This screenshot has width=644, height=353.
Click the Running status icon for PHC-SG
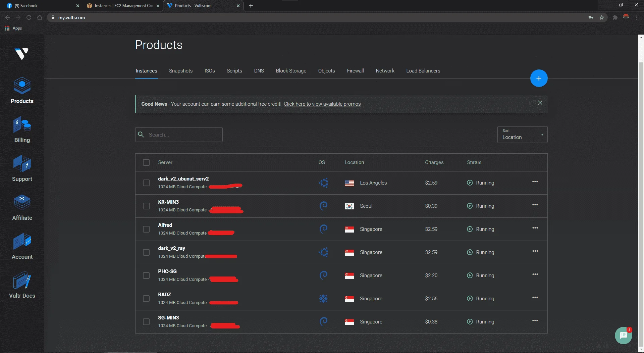tap(470, 275)
